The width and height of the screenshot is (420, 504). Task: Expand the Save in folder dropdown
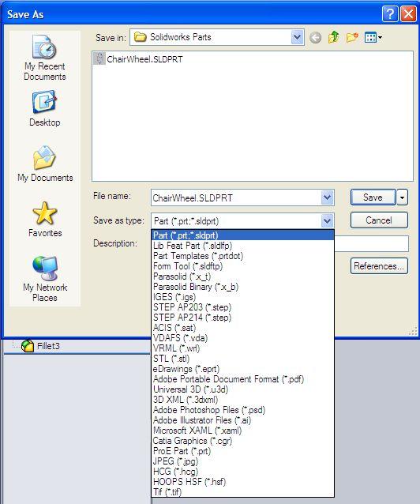point(298,37)
